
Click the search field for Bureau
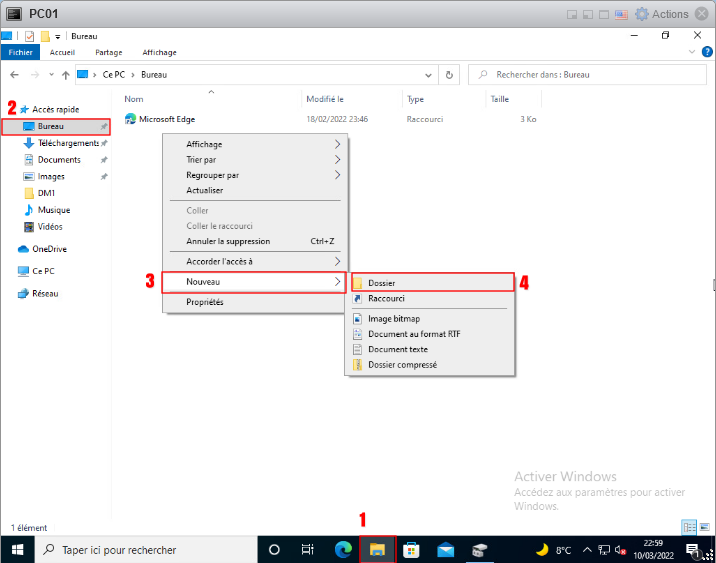[590, 75]
